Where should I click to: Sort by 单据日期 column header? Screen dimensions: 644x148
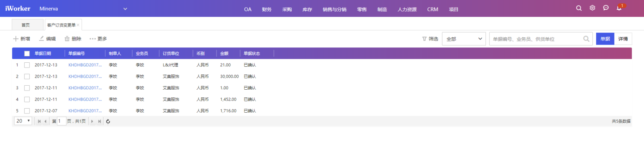[43, 53]
